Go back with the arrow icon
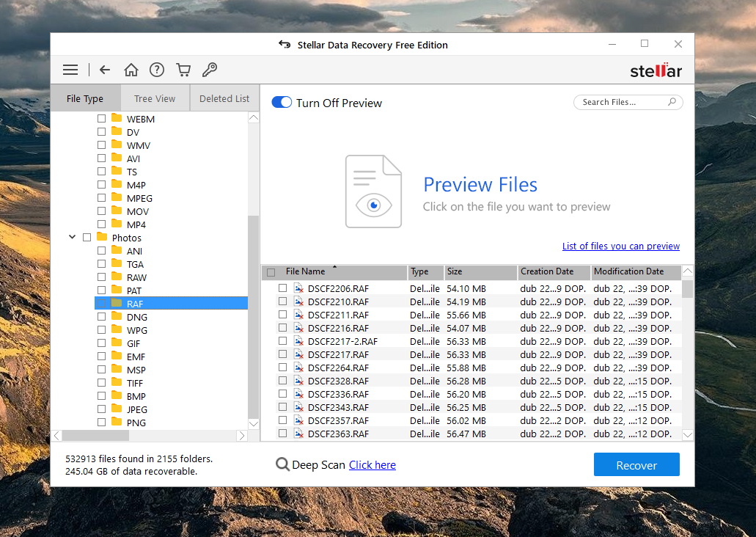756x537 pixels. 105,70
